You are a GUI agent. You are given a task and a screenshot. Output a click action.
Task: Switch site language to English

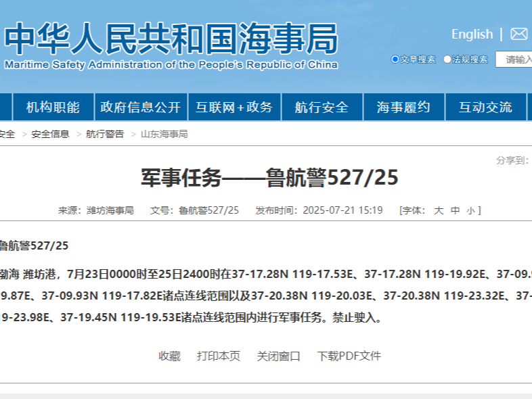tap(472, 34)
